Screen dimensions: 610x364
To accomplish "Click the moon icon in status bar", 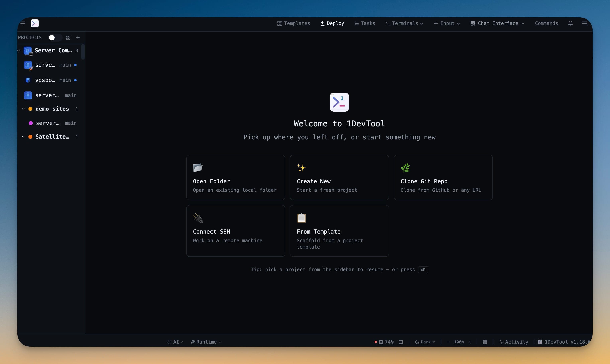I will click(417, 342).
